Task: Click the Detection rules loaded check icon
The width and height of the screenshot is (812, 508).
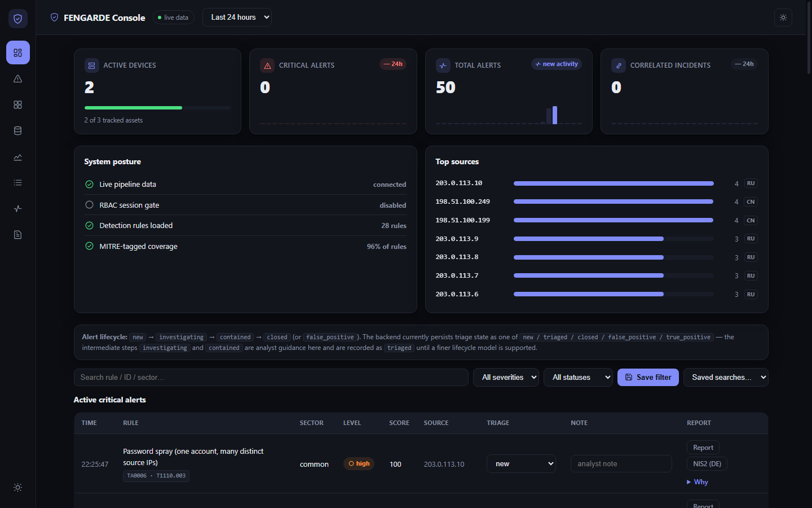Action: click(x=89, y=226)
